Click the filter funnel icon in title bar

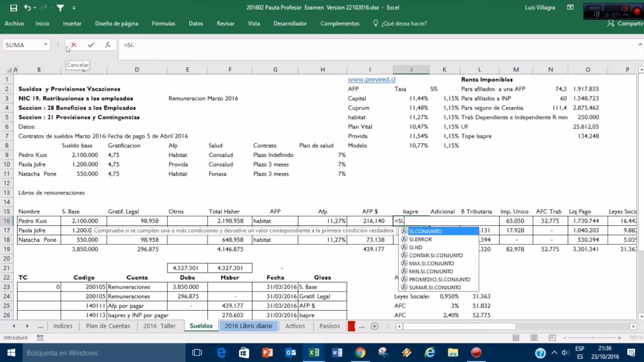(x=60, y=8)
